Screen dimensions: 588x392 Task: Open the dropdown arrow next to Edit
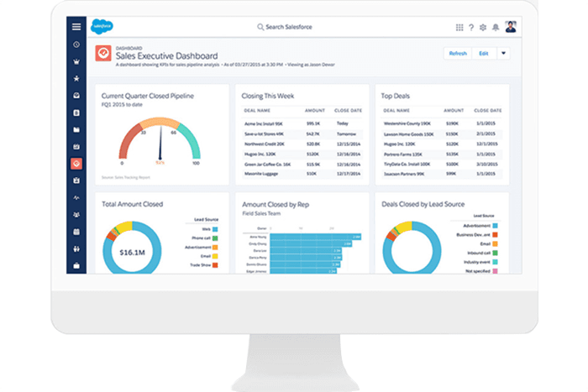(503, 53)
